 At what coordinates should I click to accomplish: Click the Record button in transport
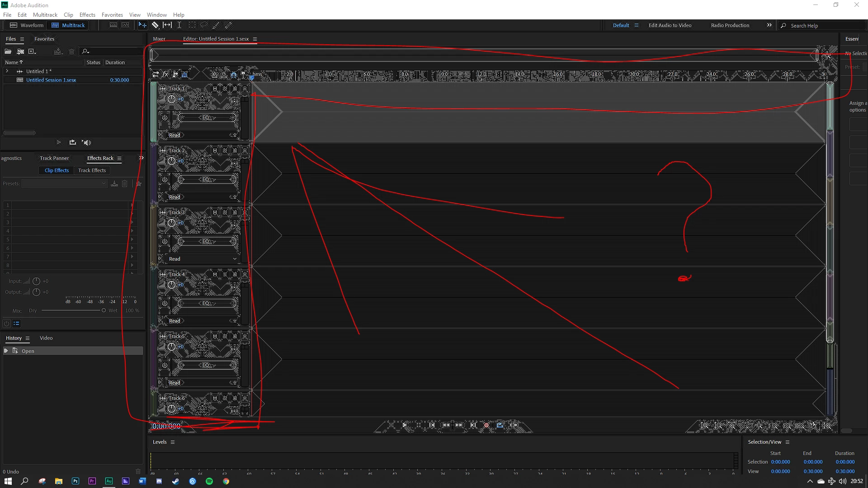(486, 425)
